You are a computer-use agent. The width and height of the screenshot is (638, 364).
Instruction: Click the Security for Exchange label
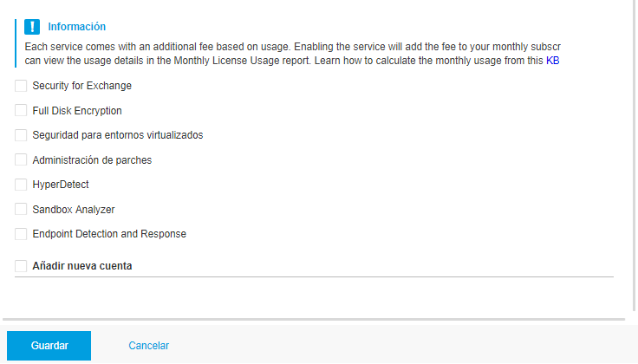[82, 86]
